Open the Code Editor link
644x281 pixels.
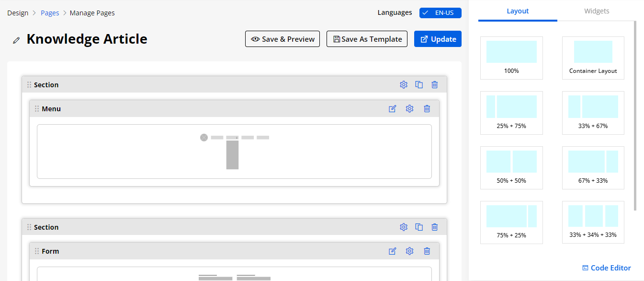pos(606,268)
